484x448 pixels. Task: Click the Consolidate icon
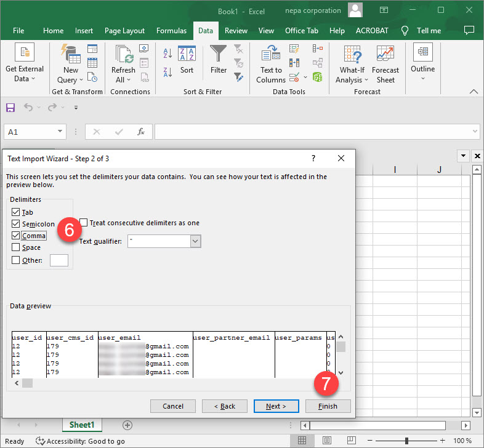point(318,49)
